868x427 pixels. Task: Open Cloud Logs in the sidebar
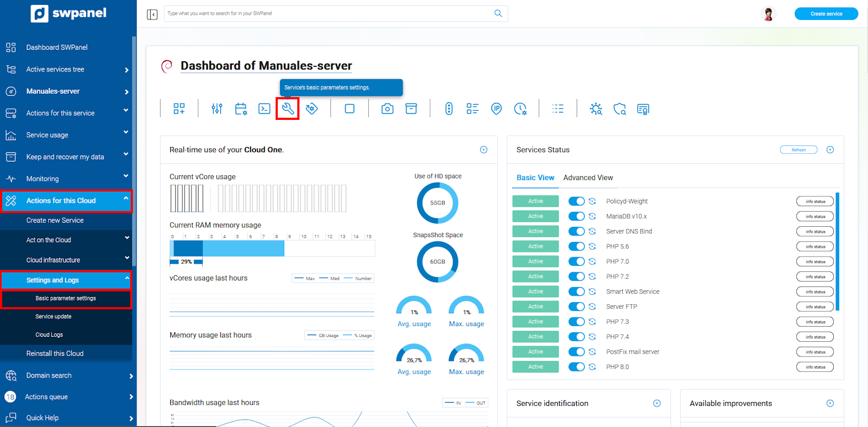[49, 335]
